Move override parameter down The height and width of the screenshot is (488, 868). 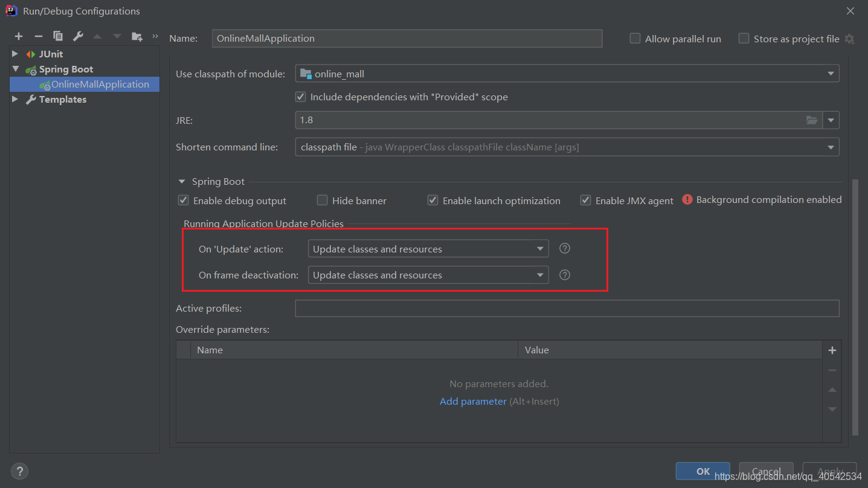tap(832, 409)
